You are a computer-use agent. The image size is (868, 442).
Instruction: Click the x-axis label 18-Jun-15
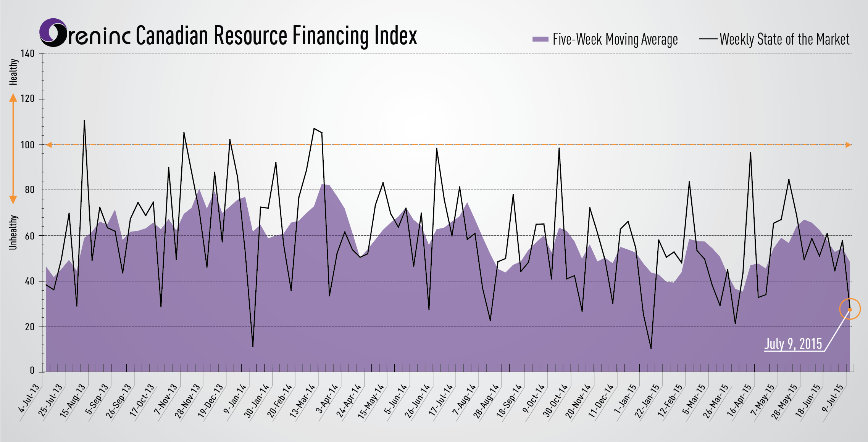pyautogui.click(x=808, y=400)
